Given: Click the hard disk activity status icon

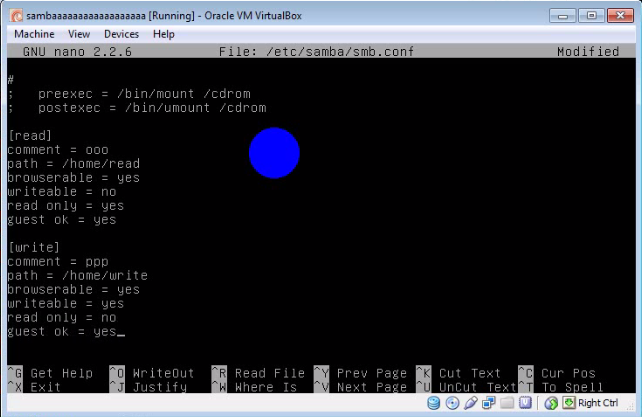Looking at the screenshot, I should pos(434,403).
